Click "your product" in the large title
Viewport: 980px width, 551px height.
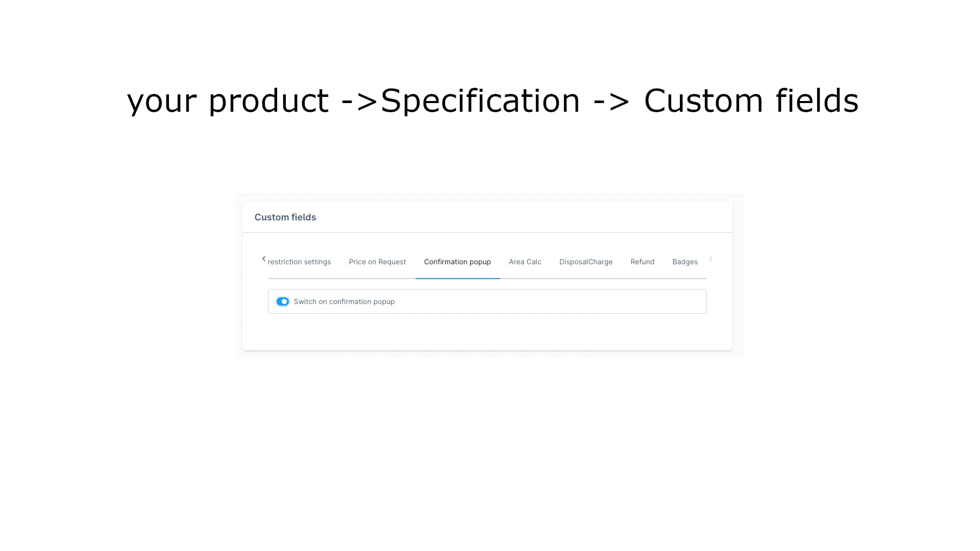pyautogui.click(x=228, y=101)
